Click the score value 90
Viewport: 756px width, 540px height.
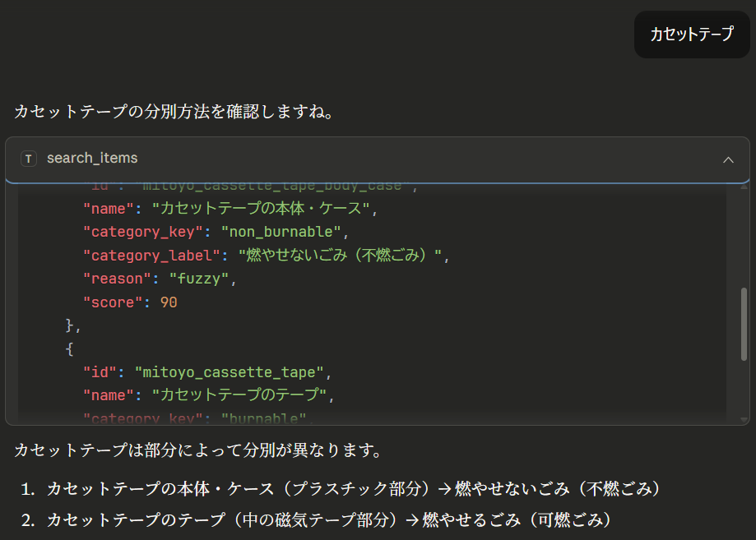click(x=169, y=302)
